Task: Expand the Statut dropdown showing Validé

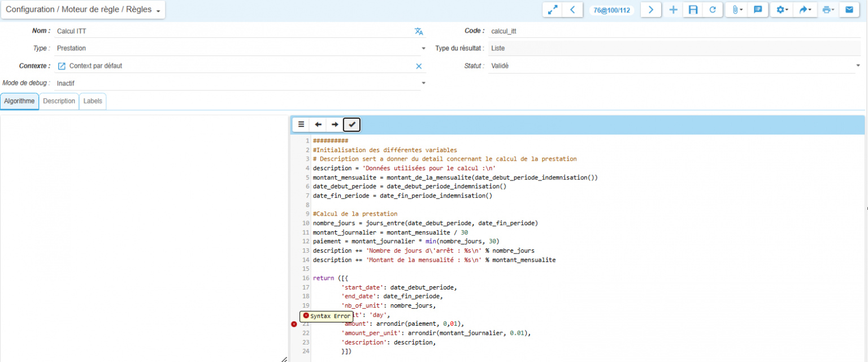Action: click(x=857, y=66)
